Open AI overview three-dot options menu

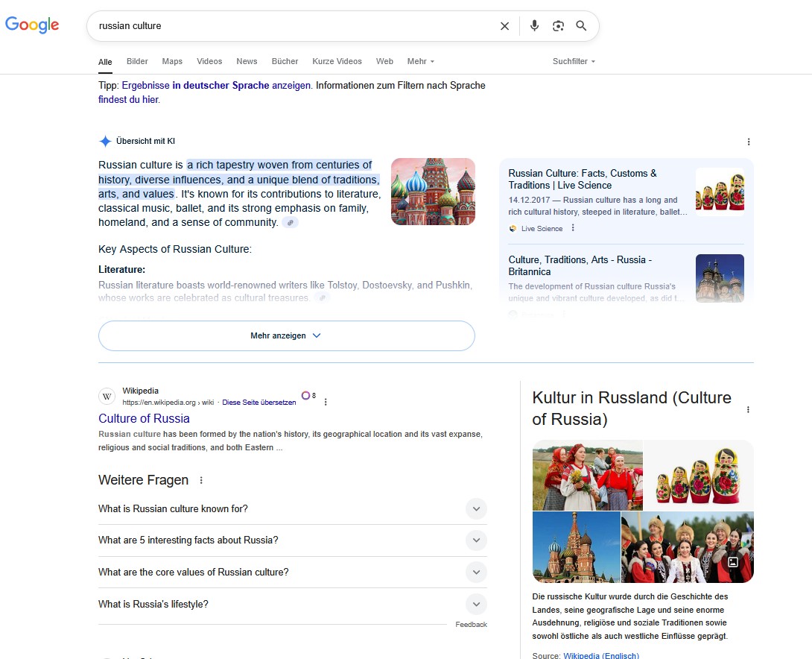(x=748, y=142)
